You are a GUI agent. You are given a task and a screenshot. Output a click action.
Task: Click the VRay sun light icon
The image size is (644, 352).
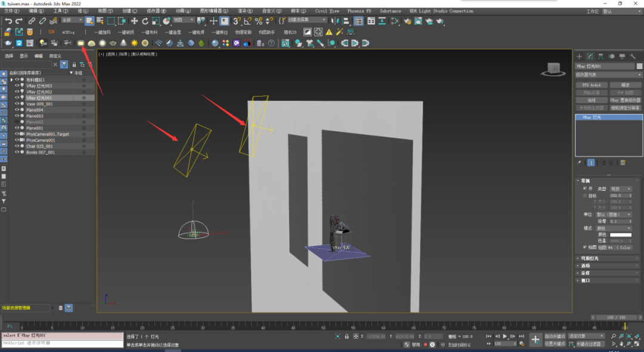134,43
